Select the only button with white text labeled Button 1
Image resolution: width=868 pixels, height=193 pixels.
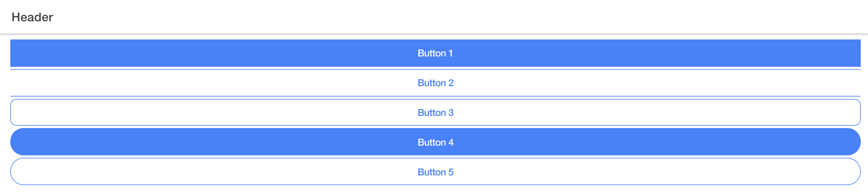point(434,53)
